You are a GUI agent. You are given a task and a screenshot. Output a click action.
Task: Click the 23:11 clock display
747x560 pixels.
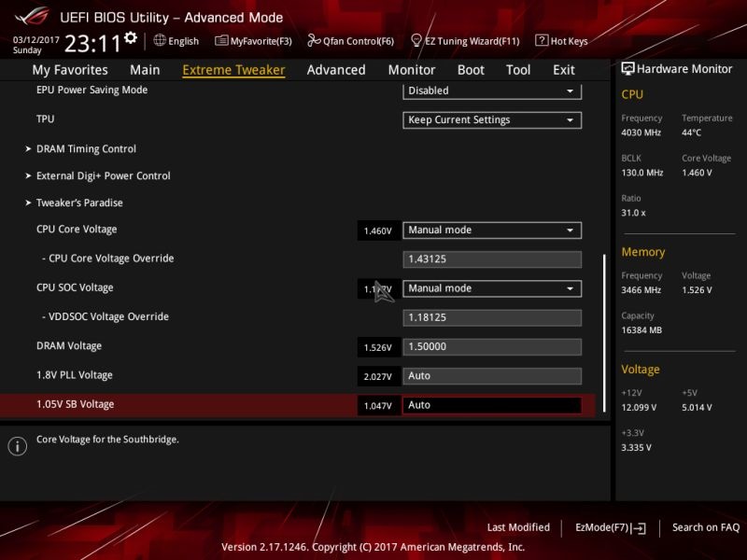(x=92, y=44)
